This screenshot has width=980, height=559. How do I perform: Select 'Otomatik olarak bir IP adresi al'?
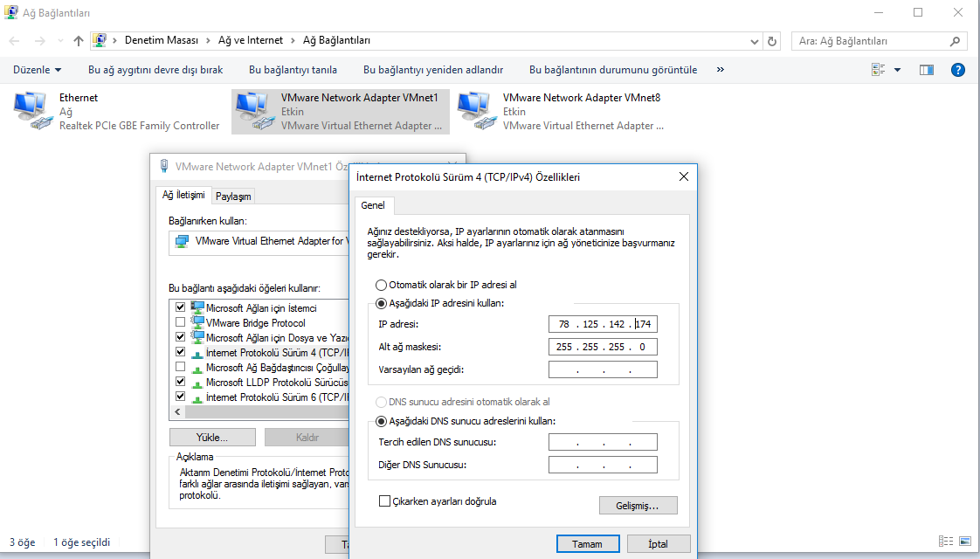[x=381, y=285]
